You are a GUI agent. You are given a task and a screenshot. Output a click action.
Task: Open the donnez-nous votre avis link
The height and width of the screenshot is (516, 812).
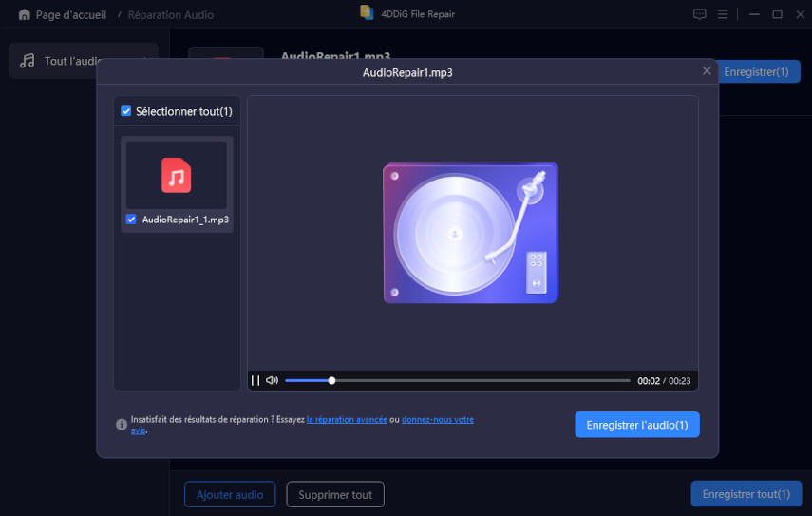tap(437, 419)
